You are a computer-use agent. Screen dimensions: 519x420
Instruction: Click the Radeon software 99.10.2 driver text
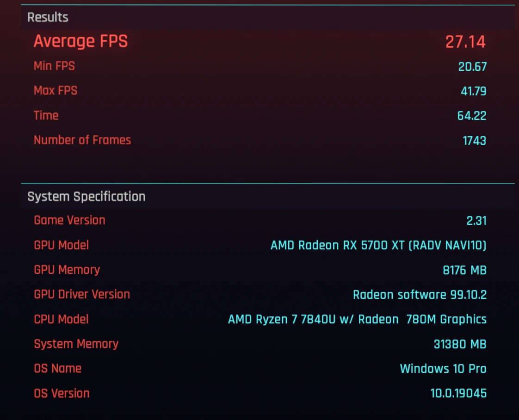click(420, 295)
